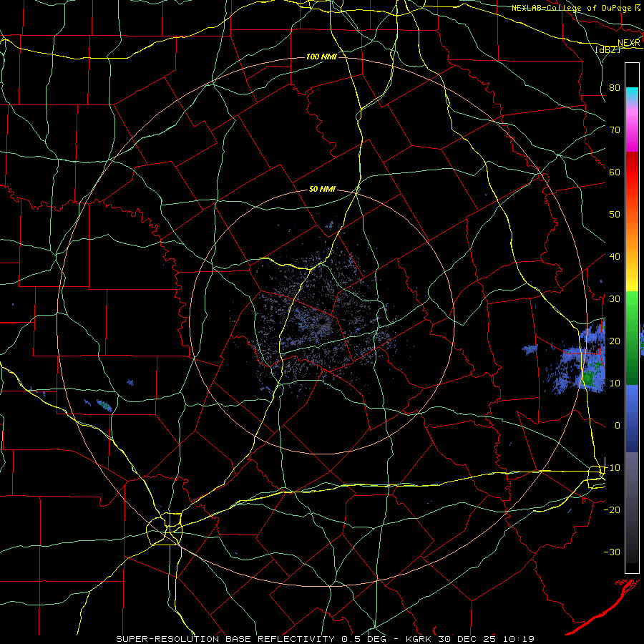Click the 70 value on the color scale
Viewport: 644px width, 644px height.
[615, 130]
